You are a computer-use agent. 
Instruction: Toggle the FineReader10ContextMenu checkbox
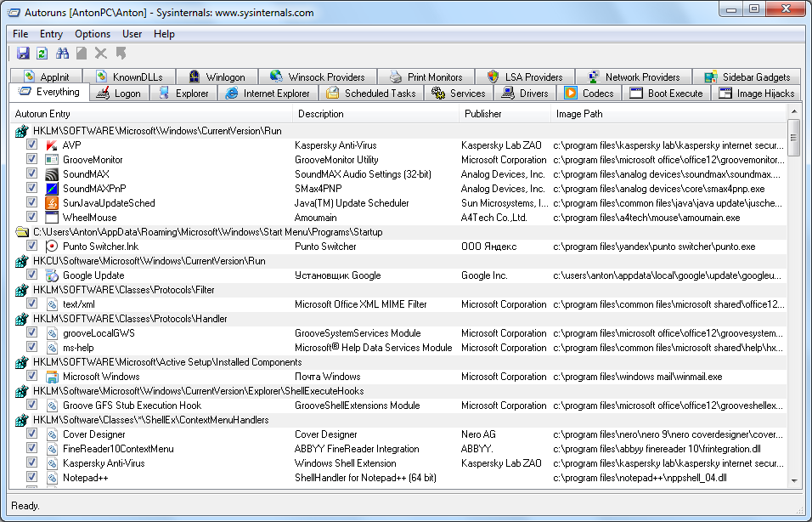31,448
